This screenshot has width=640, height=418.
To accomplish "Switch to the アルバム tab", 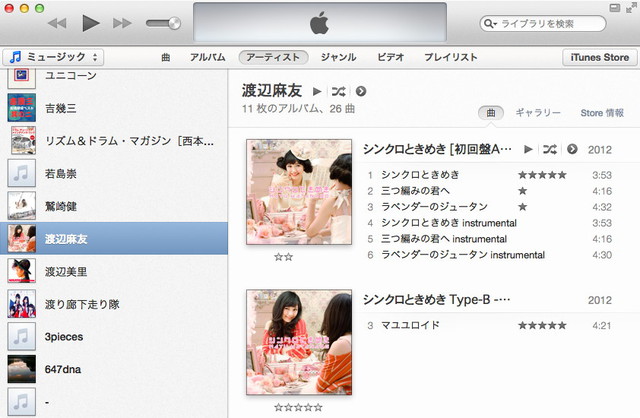I will pyautogui.click(x=207, y=57).
